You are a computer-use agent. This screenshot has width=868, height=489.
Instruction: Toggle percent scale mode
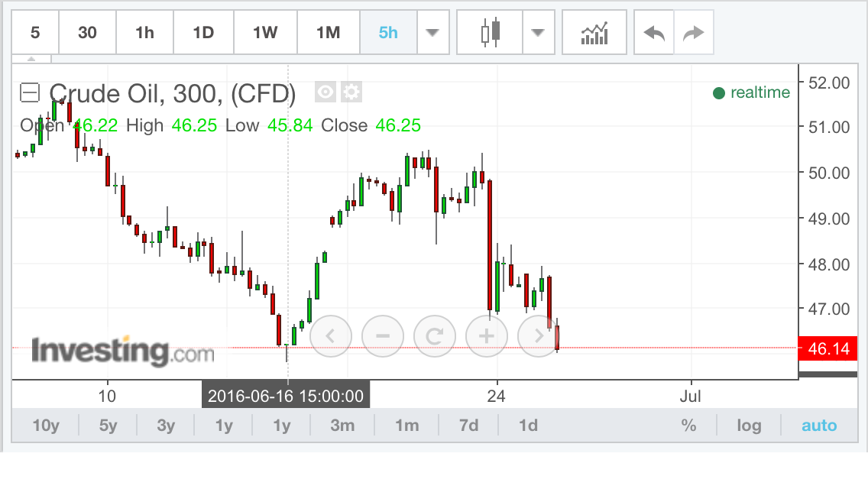pos(688,426)
